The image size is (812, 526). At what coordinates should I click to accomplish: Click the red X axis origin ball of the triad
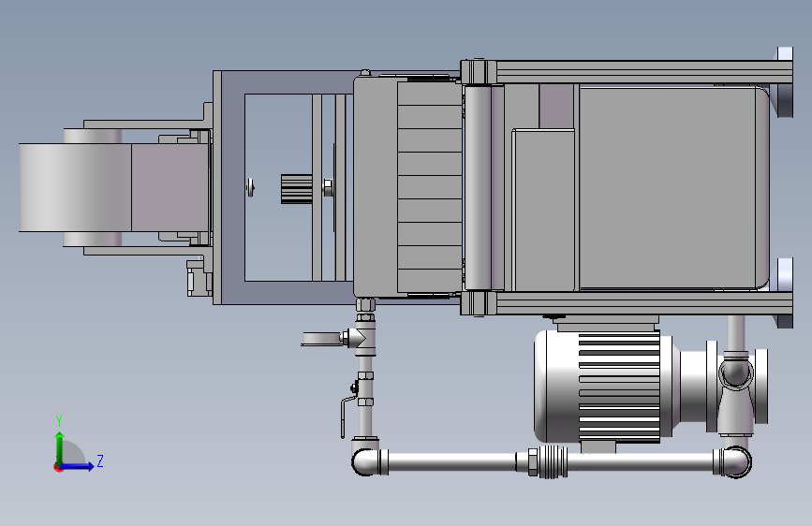[58, 467]
